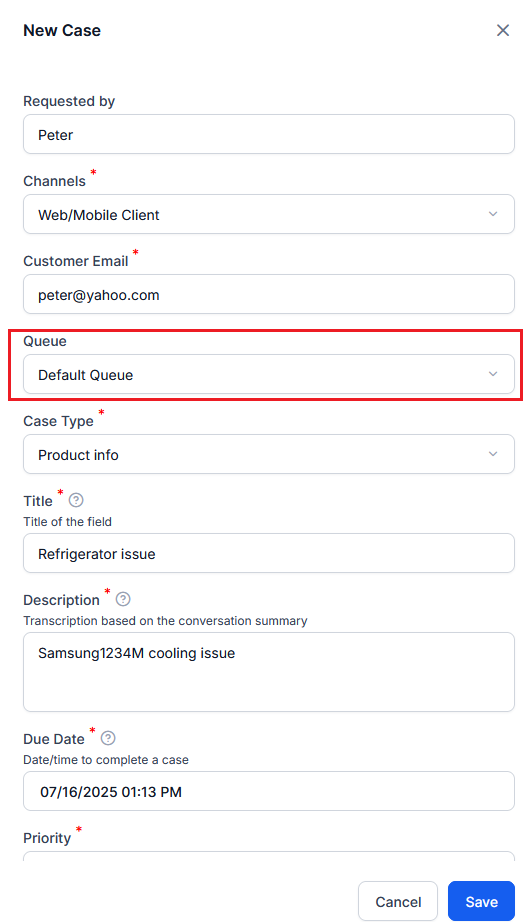Image resolution: width=526 pixels, height=922 pixels.
Task: Click the Title field with Refrigerator issue
Action: (269, 553)
